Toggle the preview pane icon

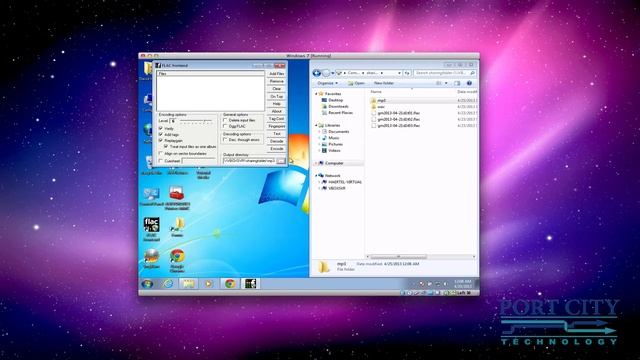[457, 83]
